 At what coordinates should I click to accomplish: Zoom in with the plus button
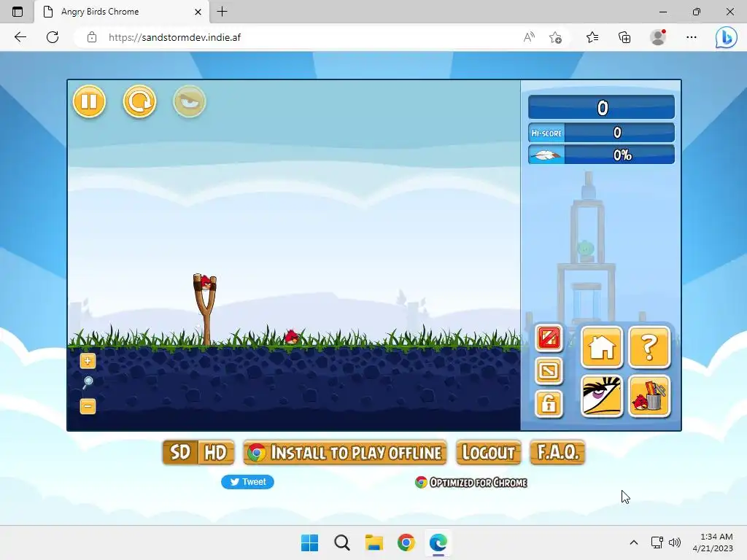[88, 361]
